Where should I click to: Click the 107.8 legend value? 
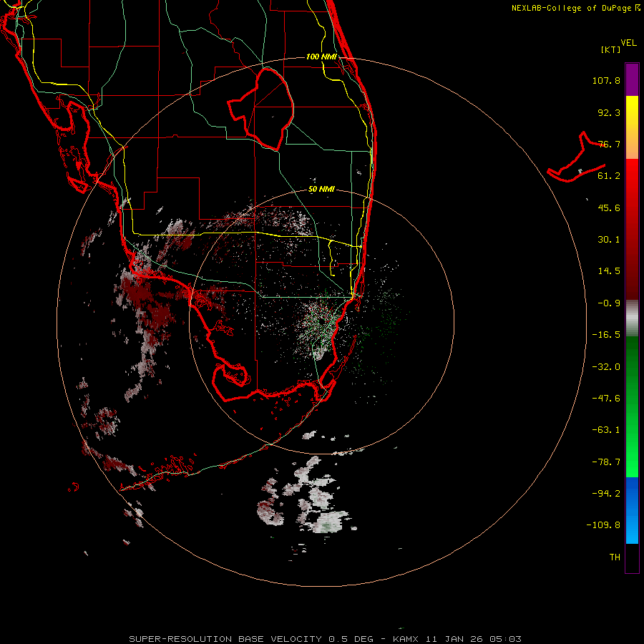point(606,80)
